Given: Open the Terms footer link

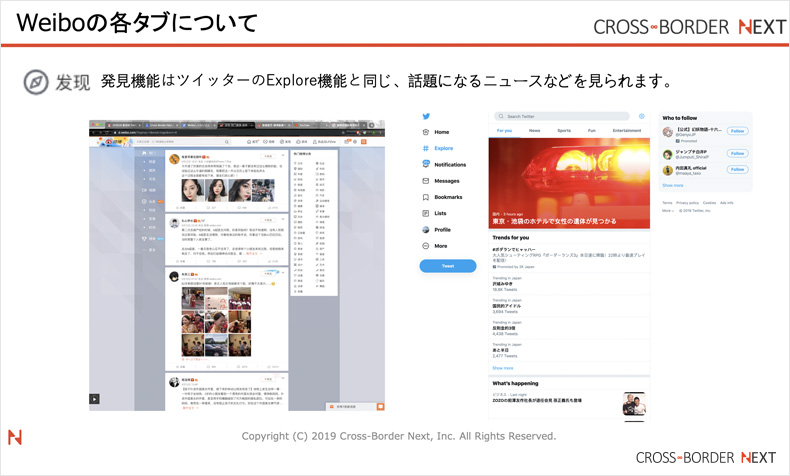Looking at the screenshot, I should 667,203.
